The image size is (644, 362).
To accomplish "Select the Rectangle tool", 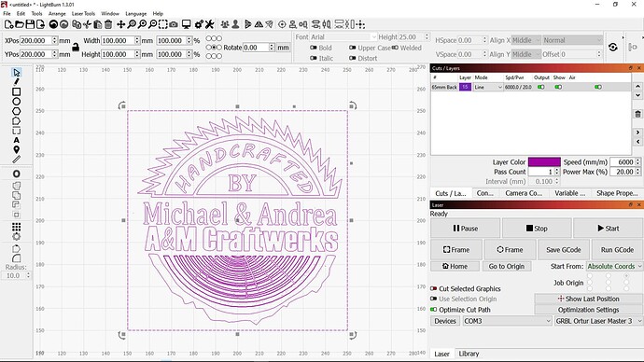I will [17, 91].
